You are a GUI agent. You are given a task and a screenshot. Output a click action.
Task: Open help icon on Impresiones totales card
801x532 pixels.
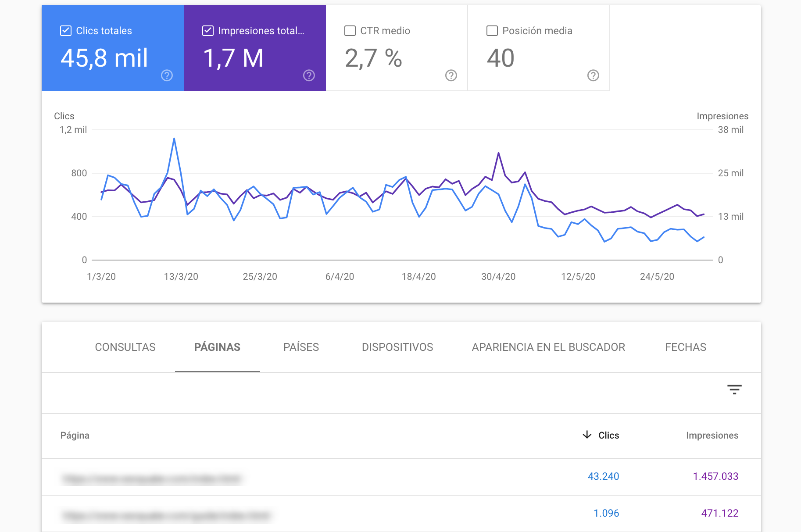point(309,75)
